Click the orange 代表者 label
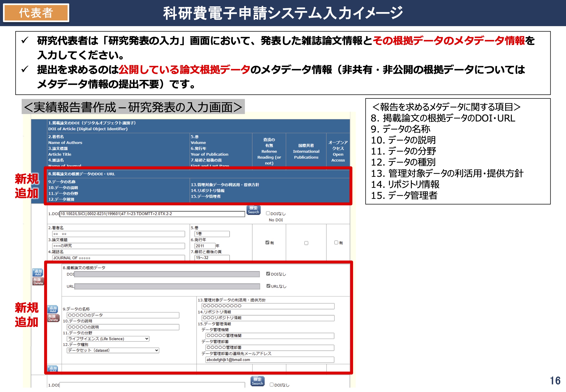 36,13
